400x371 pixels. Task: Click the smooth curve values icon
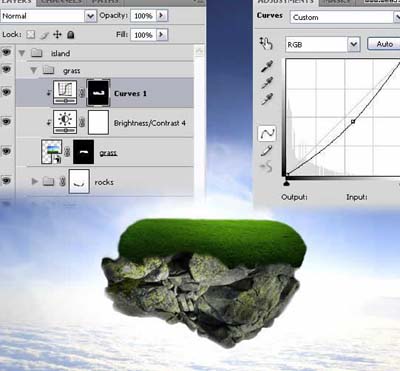[266, 167]
